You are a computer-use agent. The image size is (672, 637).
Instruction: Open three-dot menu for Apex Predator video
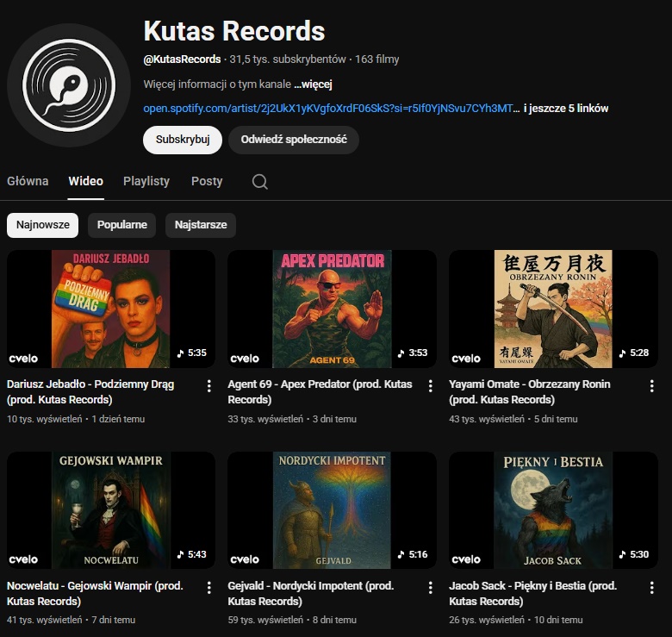(430, 386)
